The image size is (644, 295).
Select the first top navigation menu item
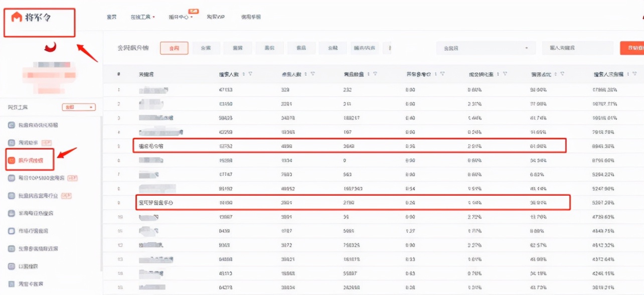pos(111,16)
